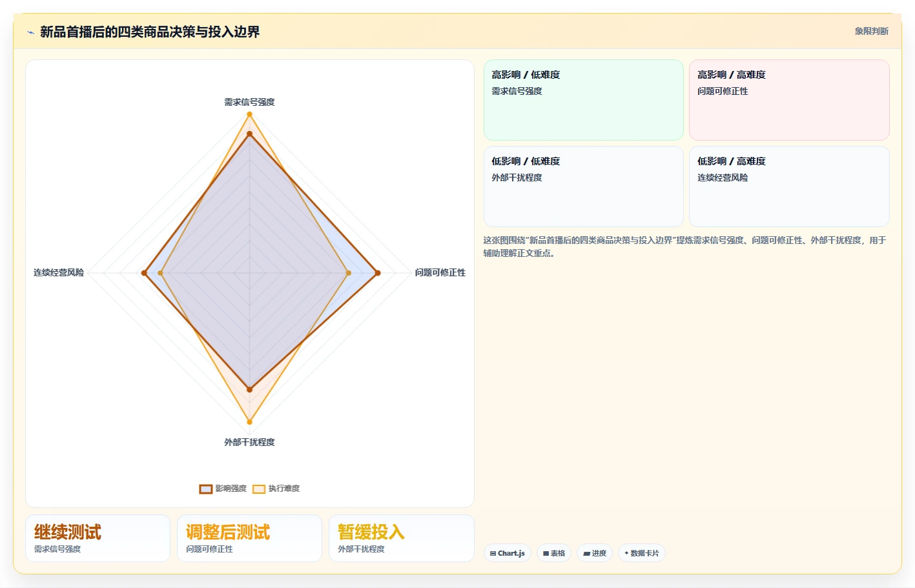
Task: Click the orange data point at the radar bottom
Action: [x=249, y=422]
